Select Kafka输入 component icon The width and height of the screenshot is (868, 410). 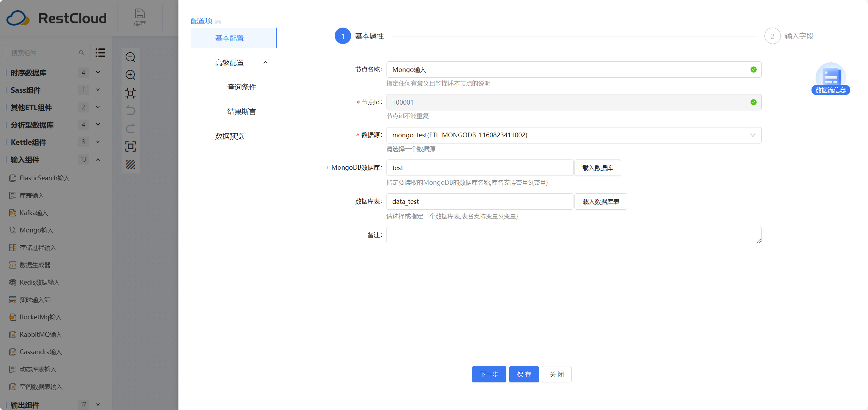[13, 213]
